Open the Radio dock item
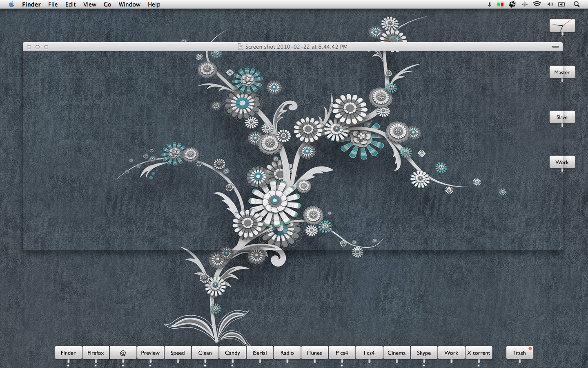This screenshot has height=368, width=588. pos(287,353)
